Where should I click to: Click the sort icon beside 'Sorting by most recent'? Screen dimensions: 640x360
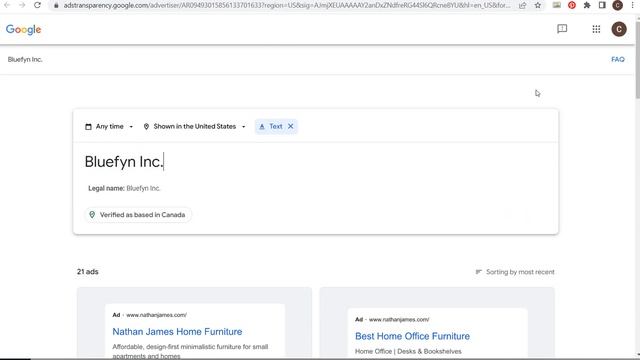click(x=479, y=272)
